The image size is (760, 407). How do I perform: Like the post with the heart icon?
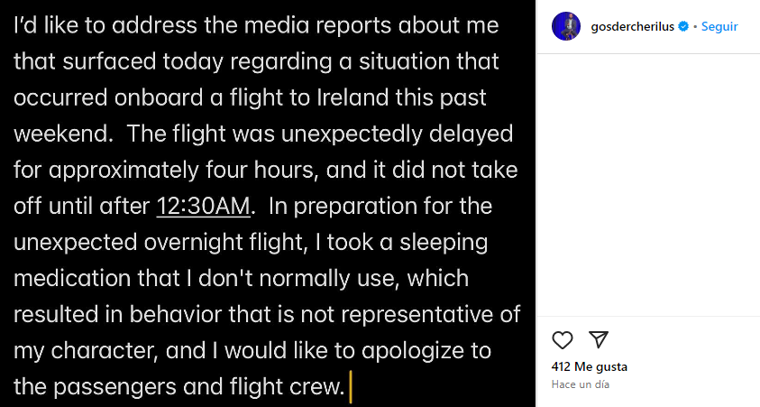click(x=563, y=339)
